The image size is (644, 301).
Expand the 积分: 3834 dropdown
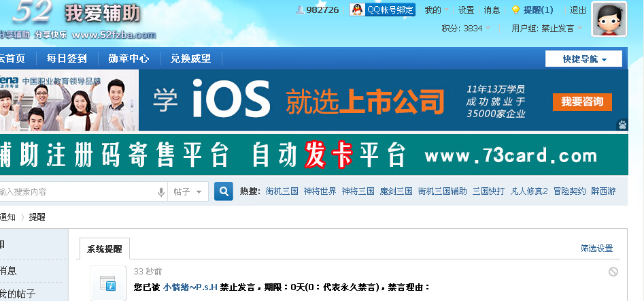click(466, 29)
